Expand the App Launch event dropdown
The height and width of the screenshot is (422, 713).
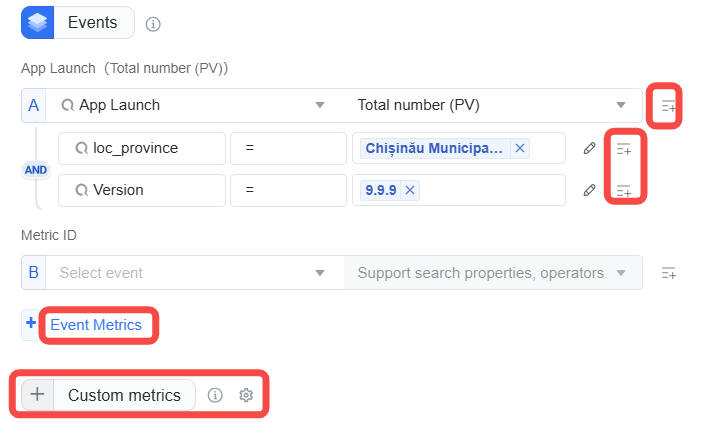tap(320, 105)
